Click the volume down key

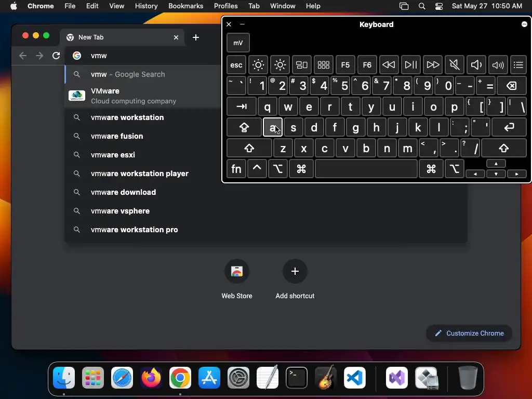(x=476, y=65)
